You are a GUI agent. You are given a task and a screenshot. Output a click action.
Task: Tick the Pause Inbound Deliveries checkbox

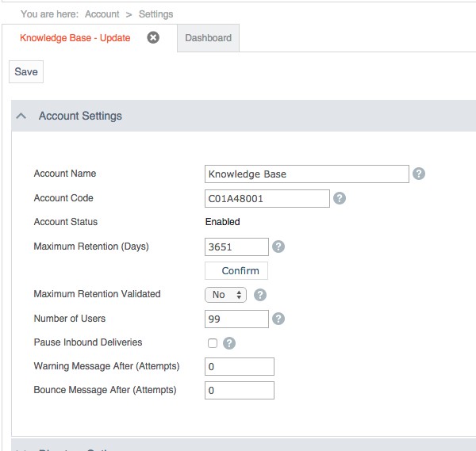pyautogui.click(x=212, y=343)
